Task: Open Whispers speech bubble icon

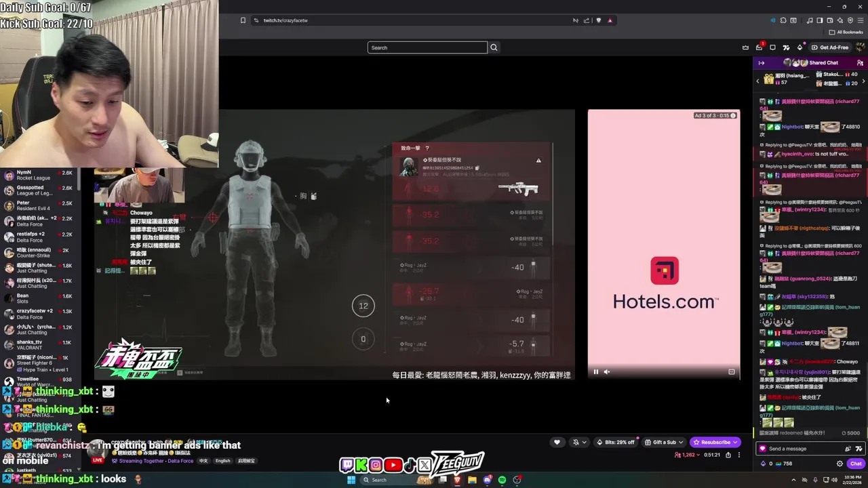Action: click(x=773, y=47)
